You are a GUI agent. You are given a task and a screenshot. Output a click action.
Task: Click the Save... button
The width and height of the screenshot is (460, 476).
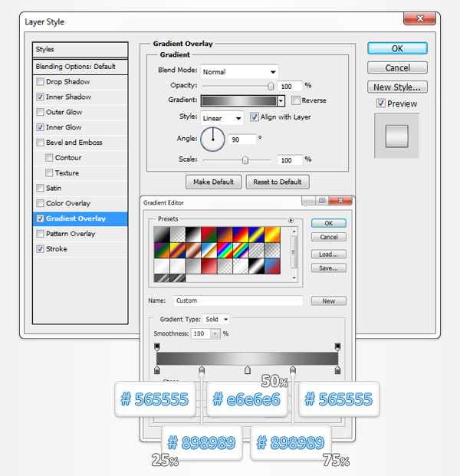[x=329, y=268]
